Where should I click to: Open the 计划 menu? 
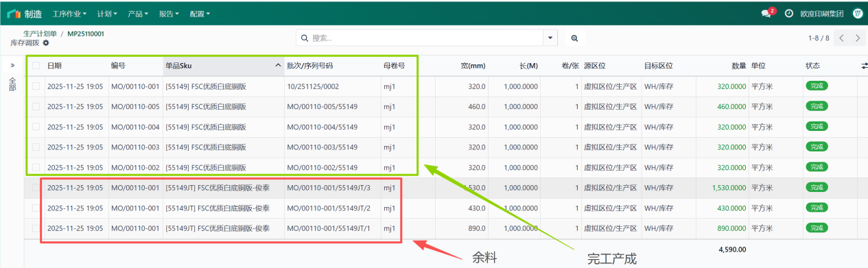click(x=107, y=13)
